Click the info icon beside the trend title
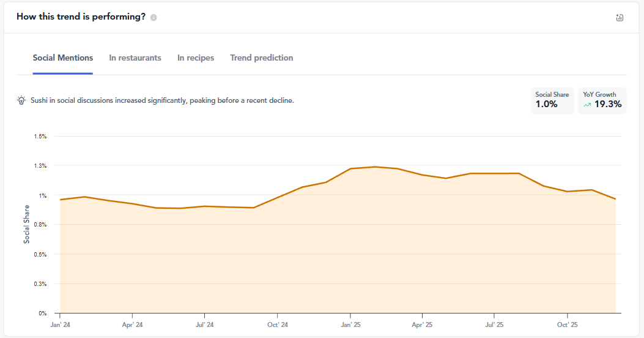The width and height of the screenshot is (644, 338). tap(154, 17)
